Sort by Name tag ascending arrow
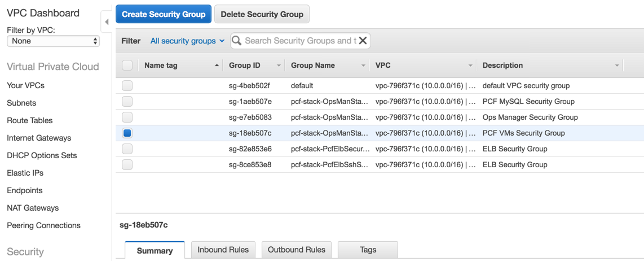The width and height of the screenshot is (644, 261). (217, 66)
